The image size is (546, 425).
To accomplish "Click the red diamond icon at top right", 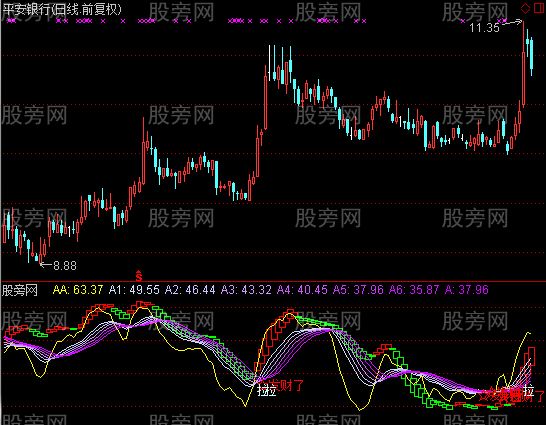I will [525, 7].
